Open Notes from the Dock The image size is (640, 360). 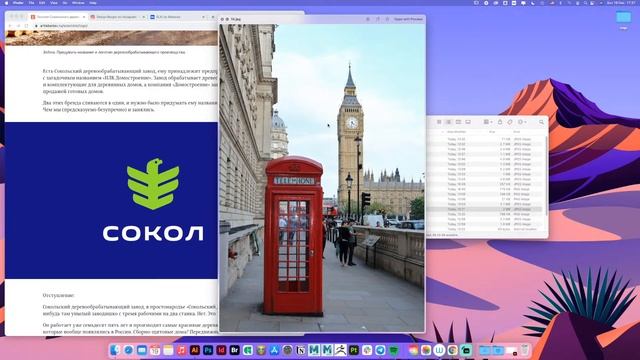[168, 350]
